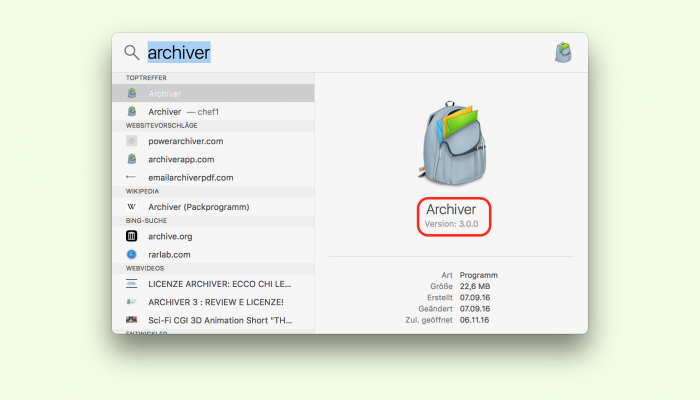Click the backpack icon beside archiverapp.com
The image size is (700, 400).
132,159
